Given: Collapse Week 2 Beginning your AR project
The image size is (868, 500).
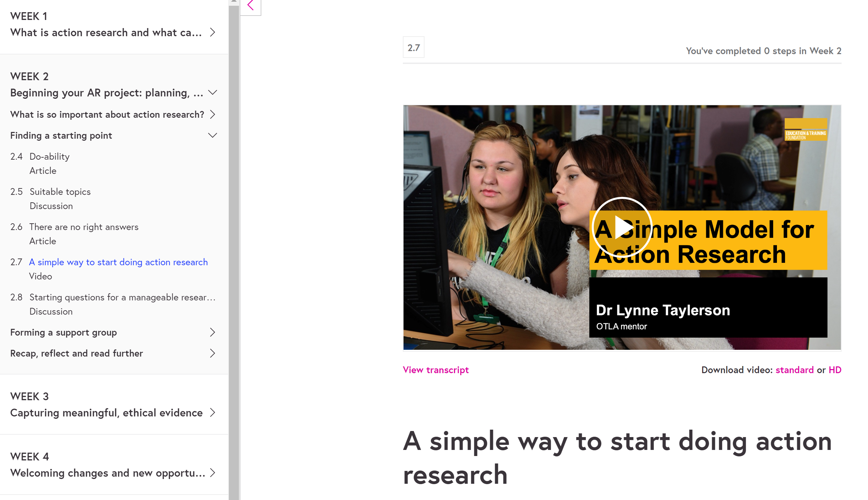Looking at the screenshot, I should 213,93.
